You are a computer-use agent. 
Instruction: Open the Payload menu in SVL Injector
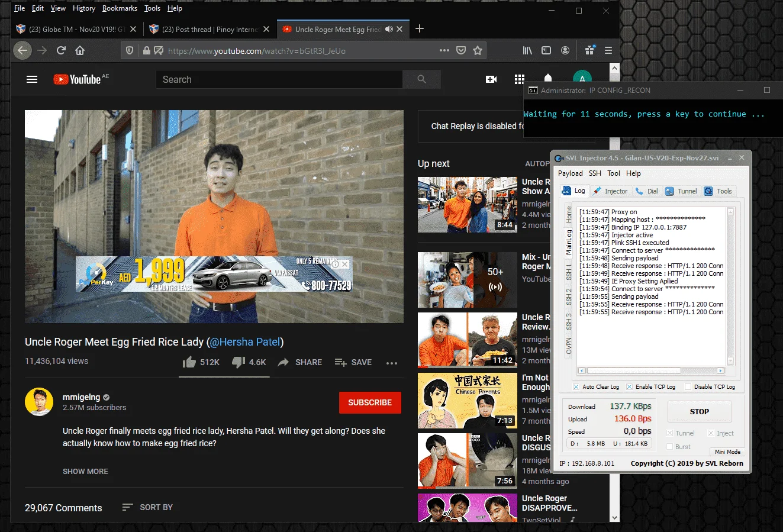click(x=570, y=173)
